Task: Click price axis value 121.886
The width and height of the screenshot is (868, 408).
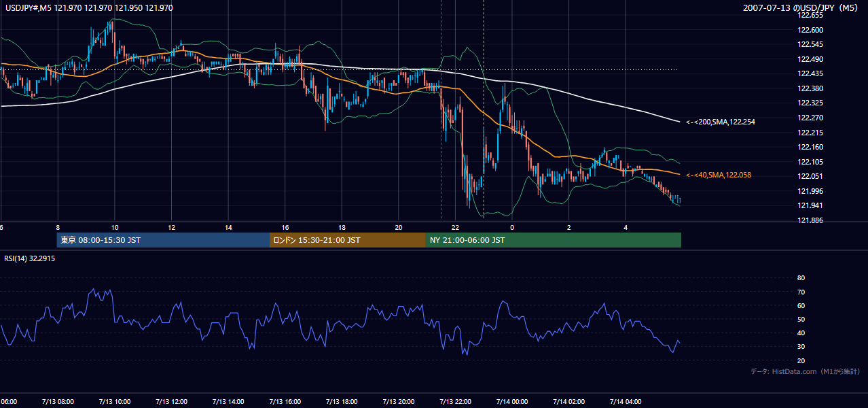Action: [811, 220]
